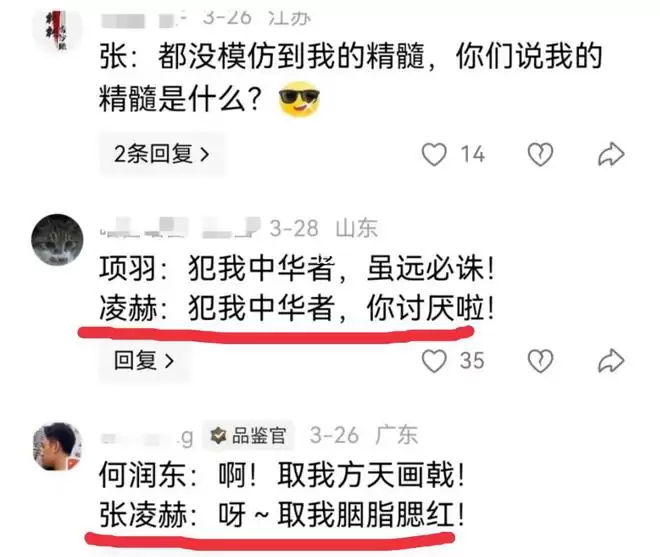Tap the 凌赫：犯我中华者 comment line
660x557 pixels.
(296, 308)
